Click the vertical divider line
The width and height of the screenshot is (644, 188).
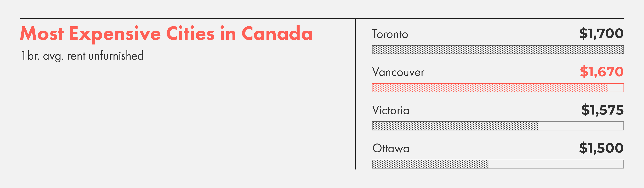coord(355,94)
